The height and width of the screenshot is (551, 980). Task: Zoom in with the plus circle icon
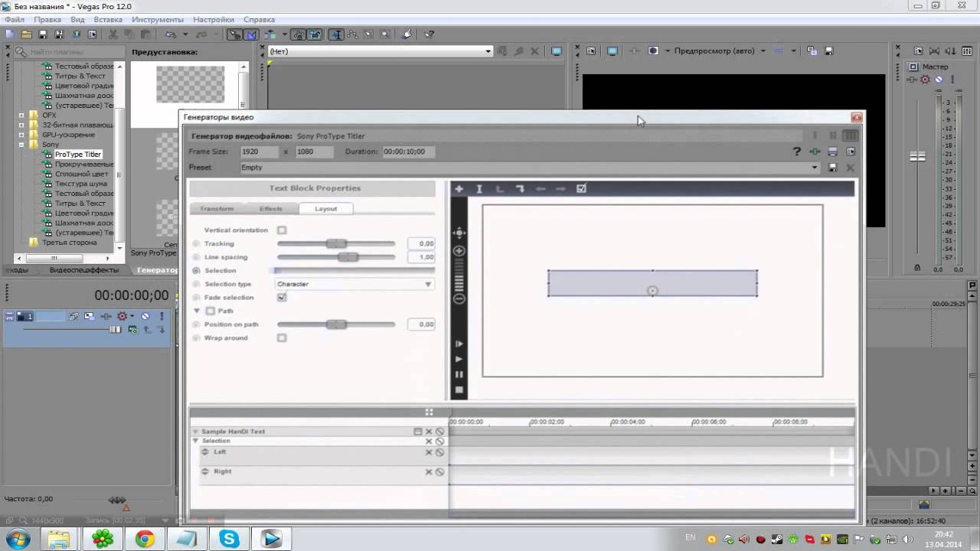click(x=459, y=251)
